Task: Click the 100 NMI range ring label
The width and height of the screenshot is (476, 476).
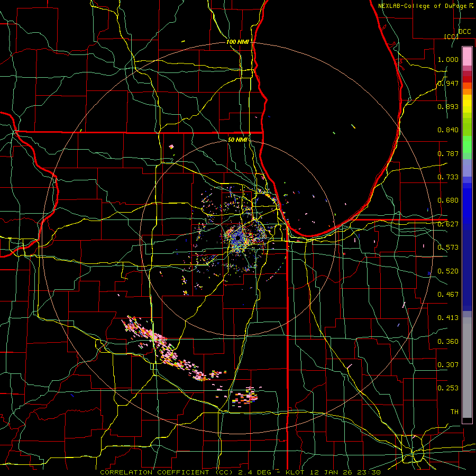Action: 237,42
